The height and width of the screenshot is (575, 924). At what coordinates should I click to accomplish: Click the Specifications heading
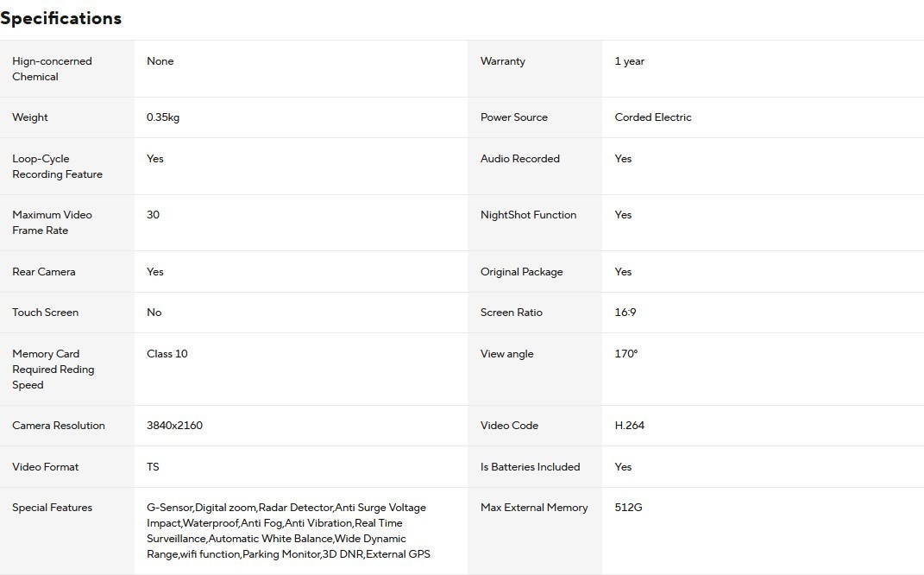(x=60, y=18)
